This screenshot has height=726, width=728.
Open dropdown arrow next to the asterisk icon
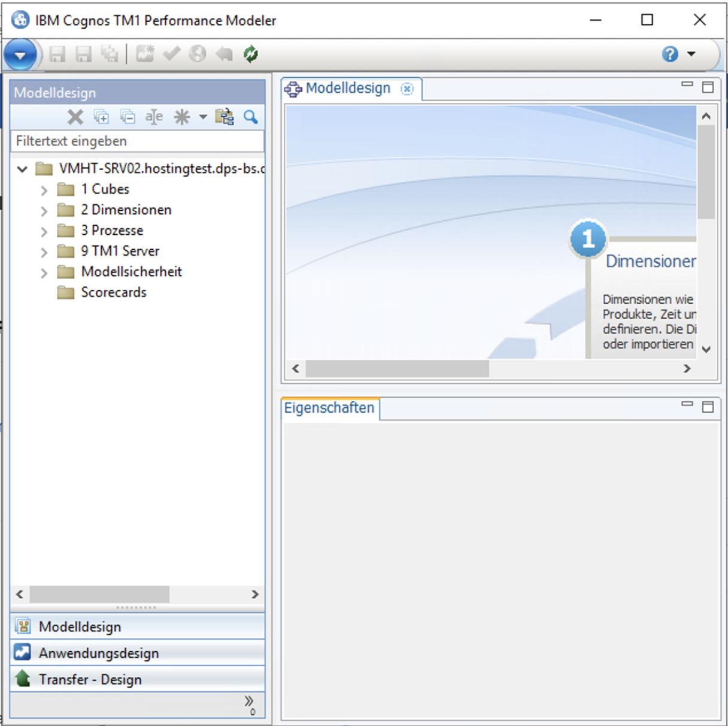203,117
